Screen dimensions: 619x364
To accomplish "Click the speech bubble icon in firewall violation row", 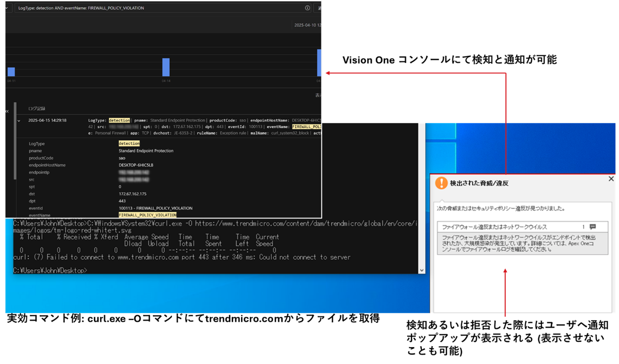I will tap(593, 227).
